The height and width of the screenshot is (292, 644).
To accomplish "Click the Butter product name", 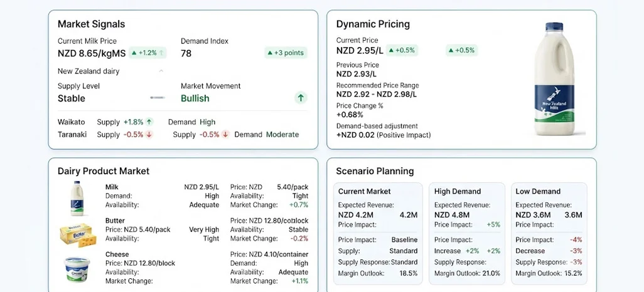I will 115,221.
